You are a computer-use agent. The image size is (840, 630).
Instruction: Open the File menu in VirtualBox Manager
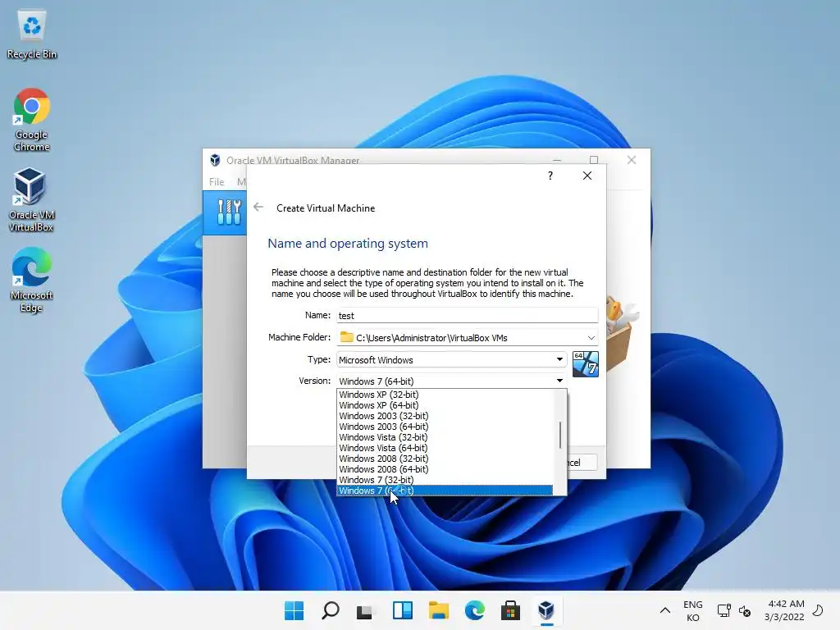[217, 181]
